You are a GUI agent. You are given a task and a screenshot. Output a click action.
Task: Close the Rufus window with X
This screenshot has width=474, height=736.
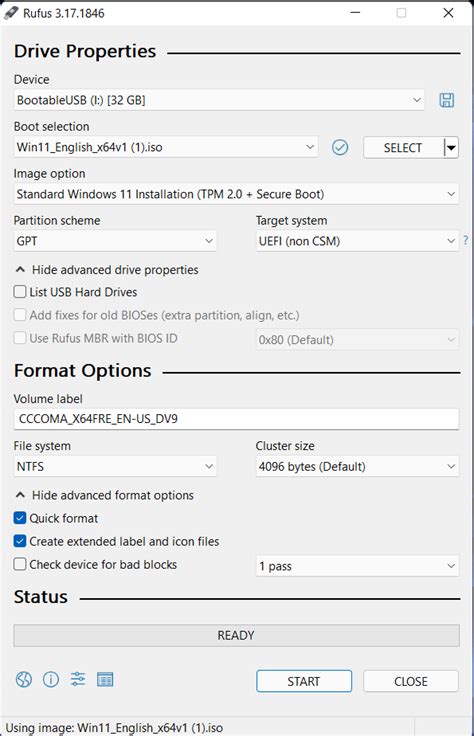pyautogui.click(x=448, y=13)
